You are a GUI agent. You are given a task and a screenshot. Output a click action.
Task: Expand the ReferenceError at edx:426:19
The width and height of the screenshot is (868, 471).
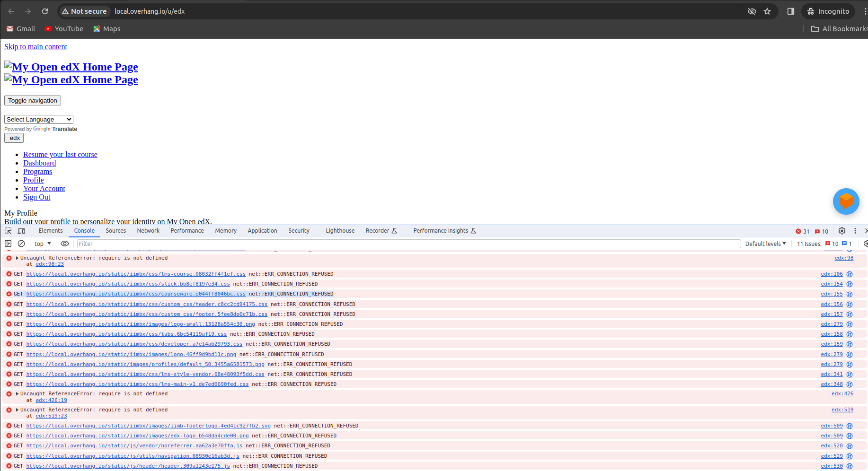[18, 394]
